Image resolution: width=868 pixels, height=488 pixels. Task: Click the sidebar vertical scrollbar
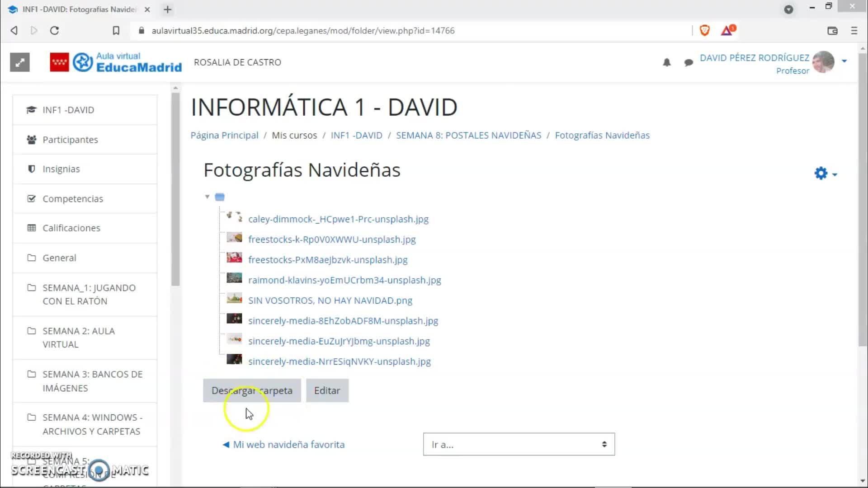(175, 190)
